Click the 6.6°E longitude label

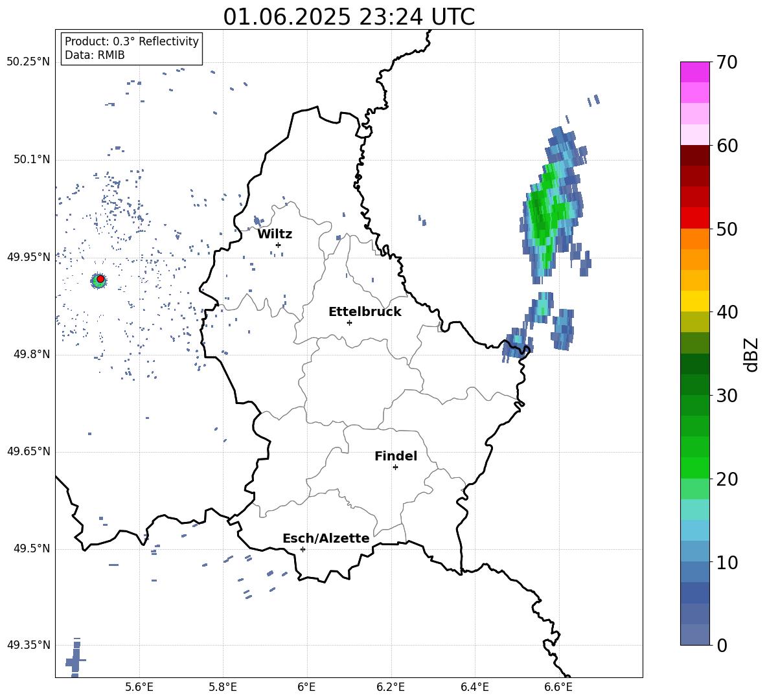[x=558, y=687]
